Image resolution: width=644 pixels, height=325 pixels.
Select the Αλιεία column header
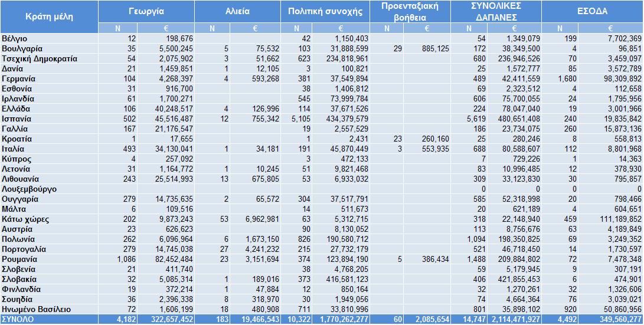coord(237,11)
